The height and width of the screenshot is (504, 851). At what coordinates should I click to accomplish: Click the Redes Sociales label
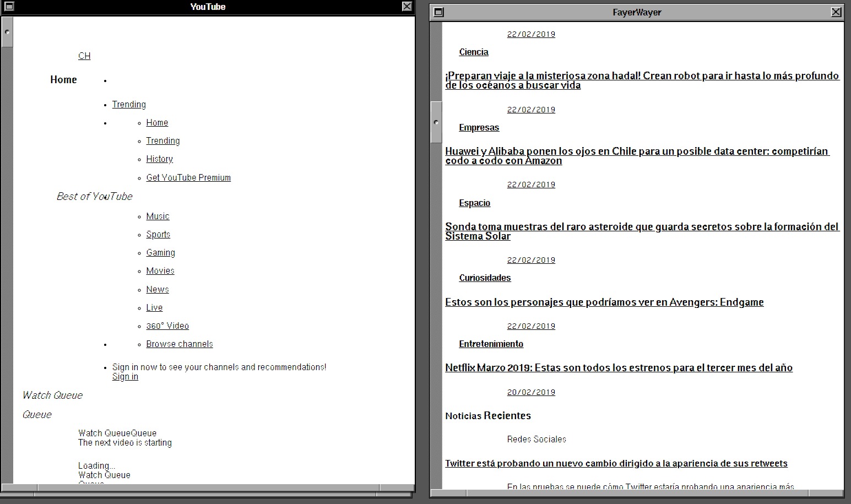(536, 439)
